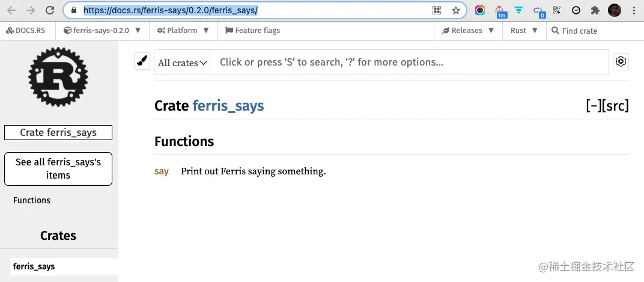
Task: Open the theme picker paintbrush icon
Action: (x=142, y=61)
